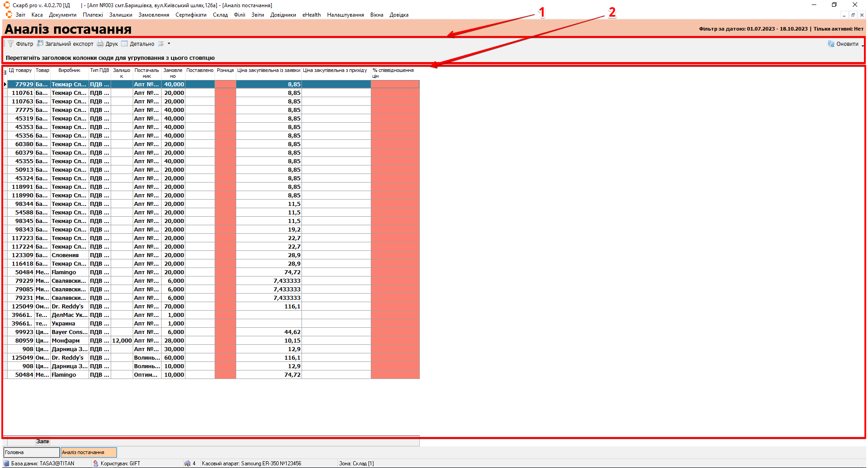Open the Замовлення menu

point(153,15)
